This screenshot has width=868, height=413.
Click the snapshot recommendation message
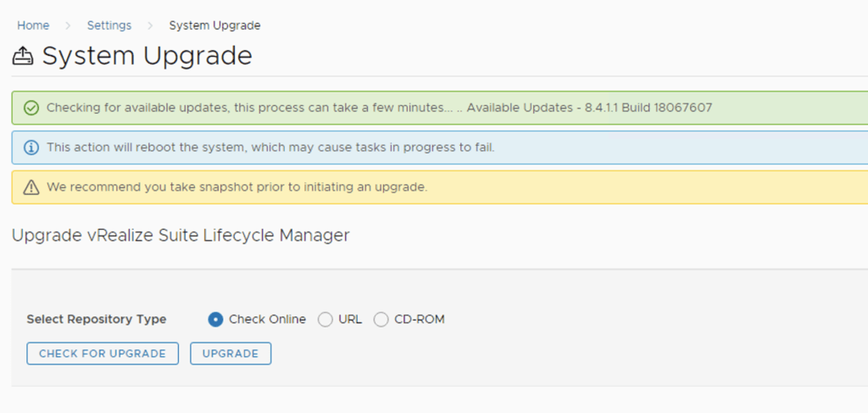[236, 187]
